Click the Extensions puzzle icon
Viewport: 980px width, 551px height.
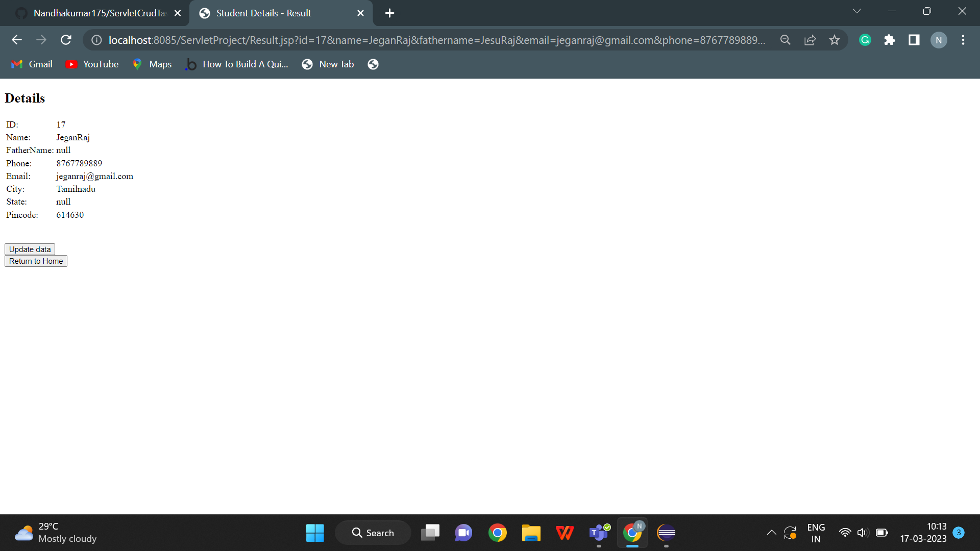(890, 40)
